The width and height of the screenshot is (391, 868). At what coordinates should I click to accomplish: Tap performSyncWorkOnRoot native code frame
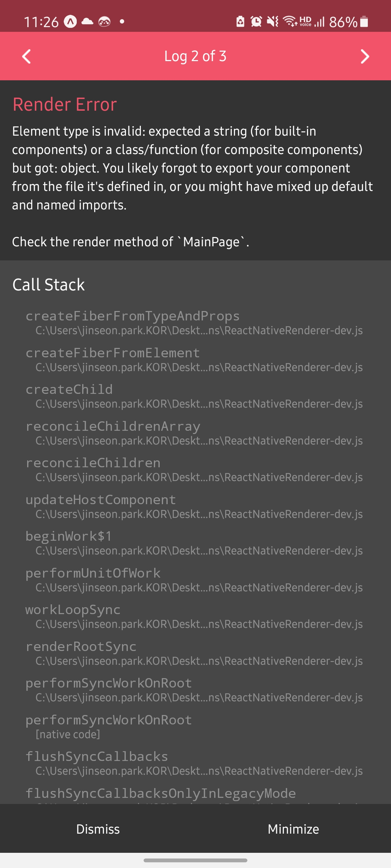(109, 727)
